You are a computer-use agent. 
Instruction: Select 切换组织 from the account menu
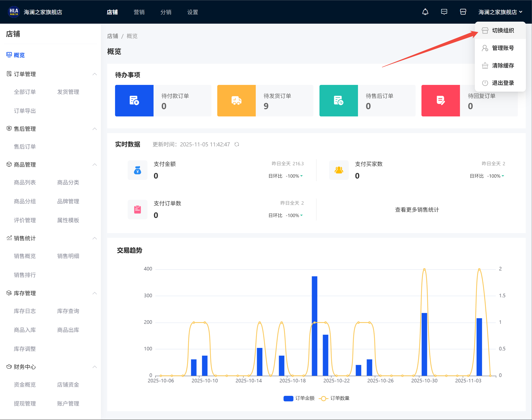(503, 30)
